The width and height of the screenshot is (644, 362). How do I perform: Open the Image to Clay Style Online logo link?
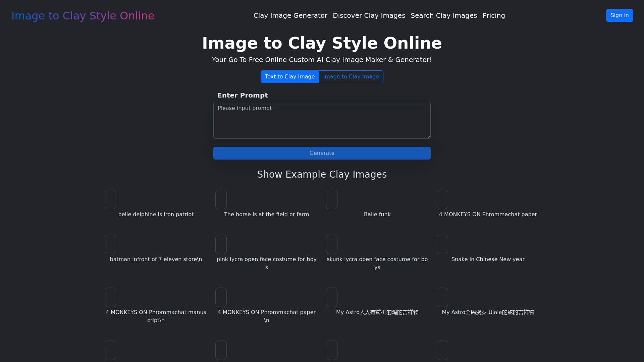pyautogui.click(x=83, y=16)
